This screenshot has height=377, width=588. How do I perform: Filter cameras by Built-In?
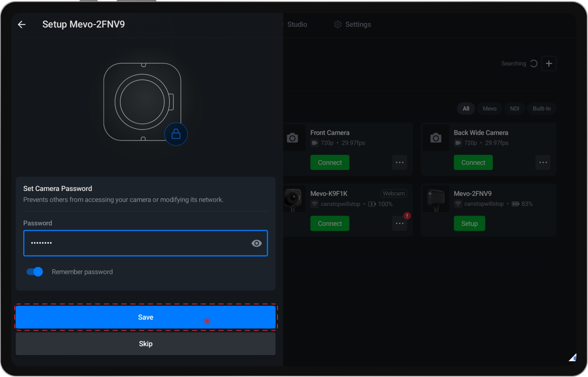tap(542, 109)
